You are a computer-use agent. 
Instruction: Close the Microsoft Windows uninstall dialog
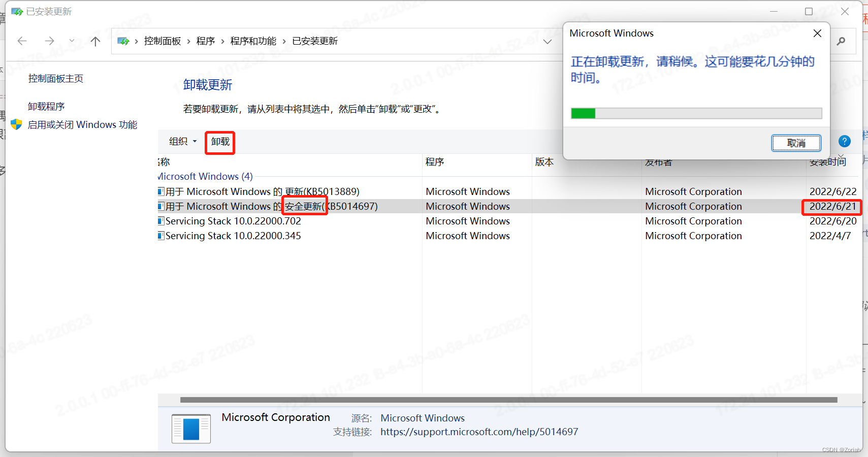817,34
